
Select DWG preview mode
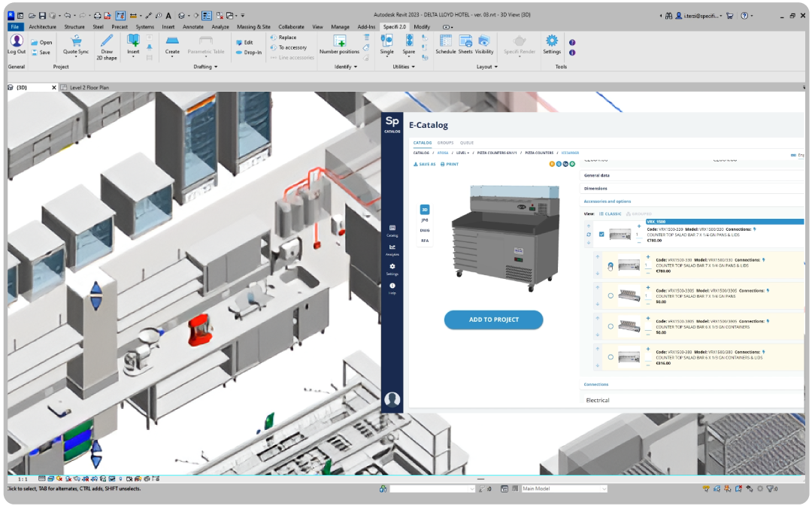[x=425, y=231]
